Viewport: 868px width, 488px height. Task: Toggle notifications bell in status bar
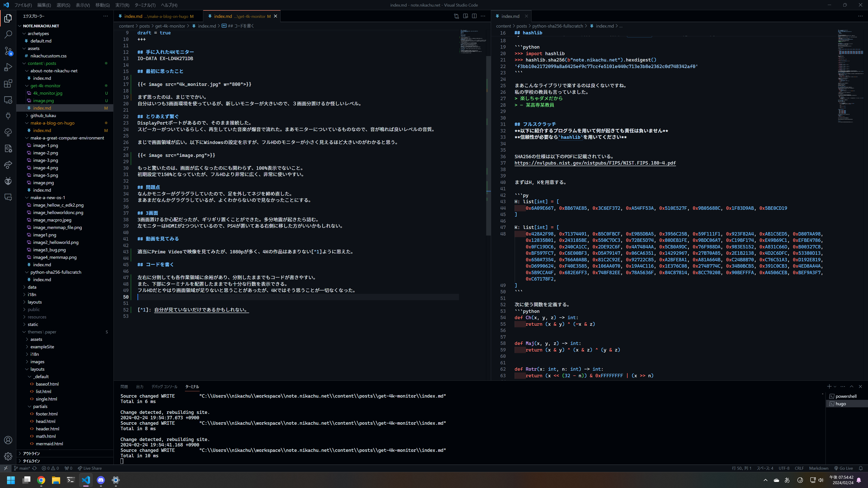pos(861,468)
